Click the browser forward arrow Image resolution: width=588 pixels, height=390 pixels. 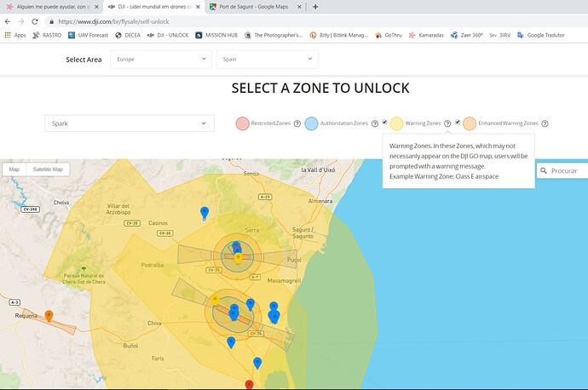[21, 22]
